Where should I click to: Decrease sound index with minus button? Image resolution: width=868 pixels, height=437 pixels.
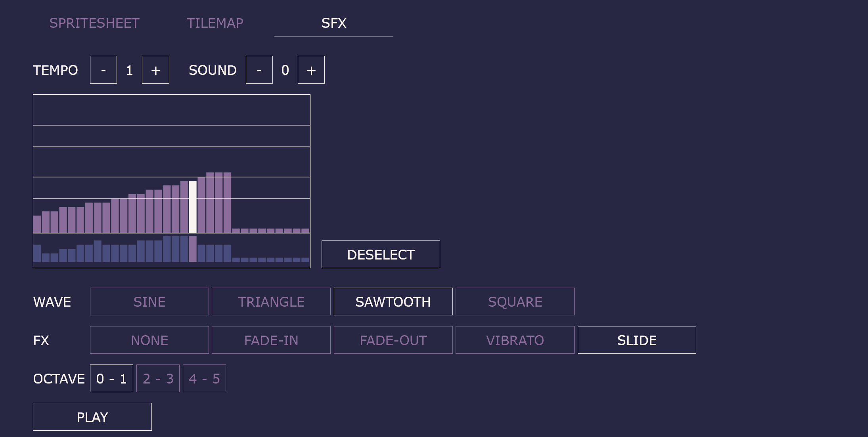tap(259, 70)
